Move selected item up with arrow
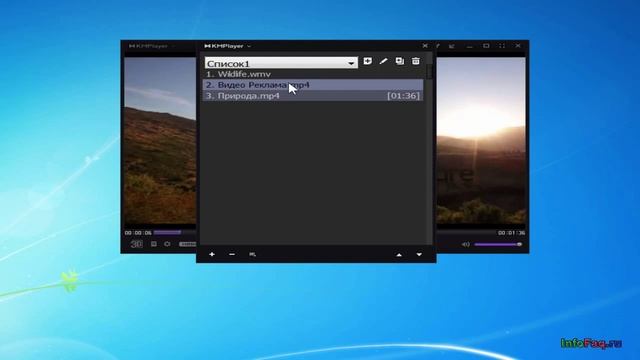The height and width of the screenshot is (360, 640). [x=399, y=255]
